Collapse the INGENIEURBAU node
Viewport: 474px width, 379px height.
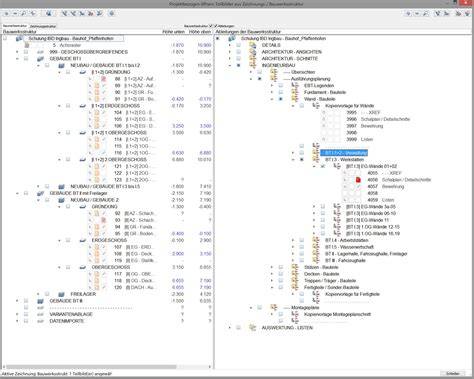[230, 65]
